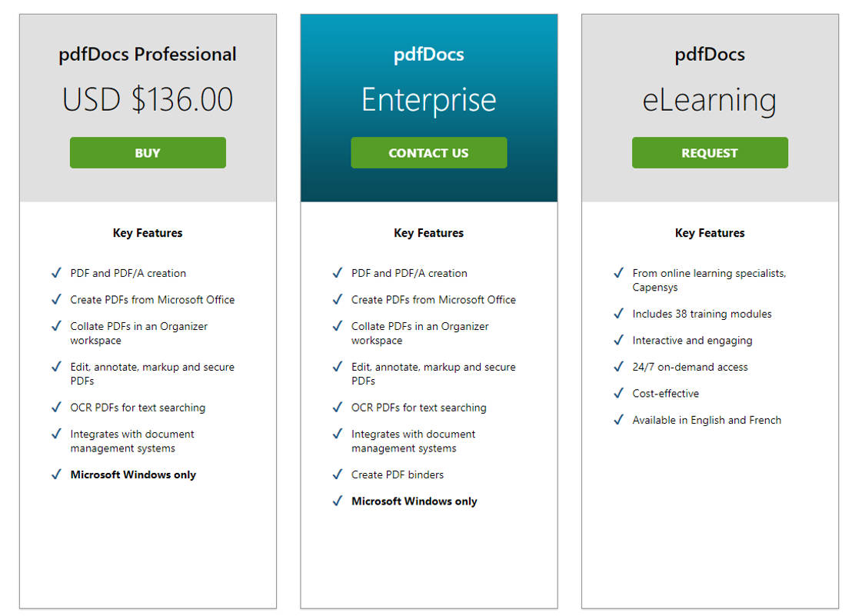Select the checkmark beside Create PDF binders
852x616 pixels.
[338, 474]
